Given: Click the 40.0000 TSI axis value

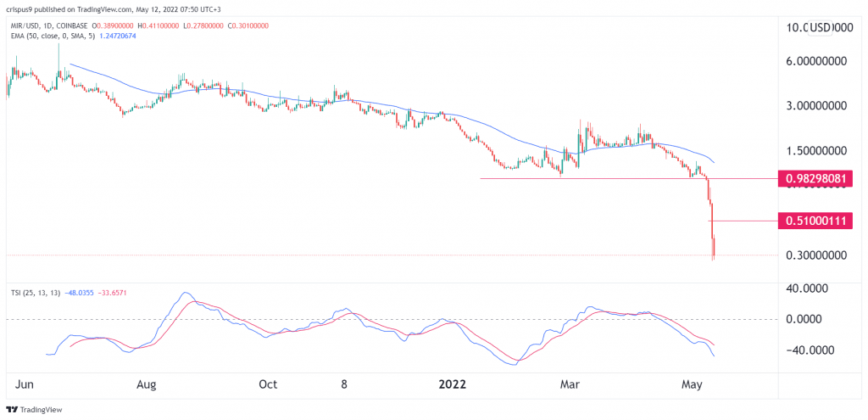Looking at the screenshot, I should pyautogui.click(x=805, y=288).
